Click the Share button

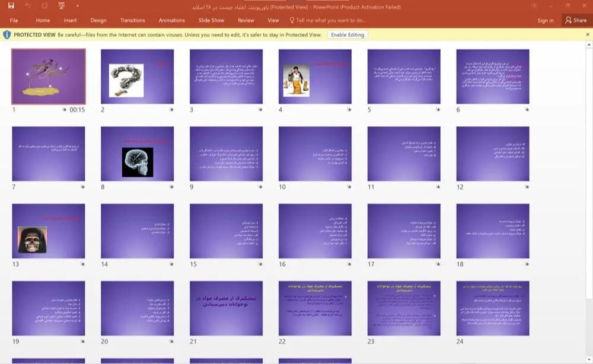click(x=576, y=20)
